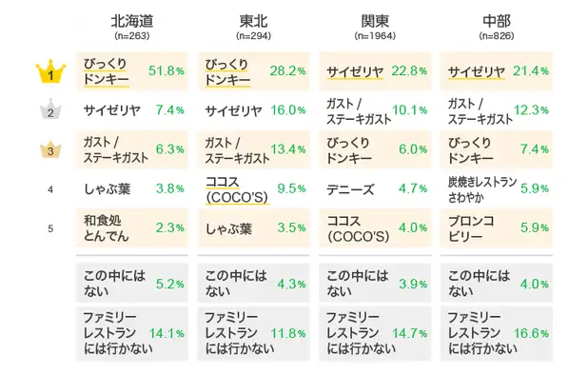The image size is (588, 375).
Task: Click 炭焼きレストランさわやか cell
Action: coord(497,189)
